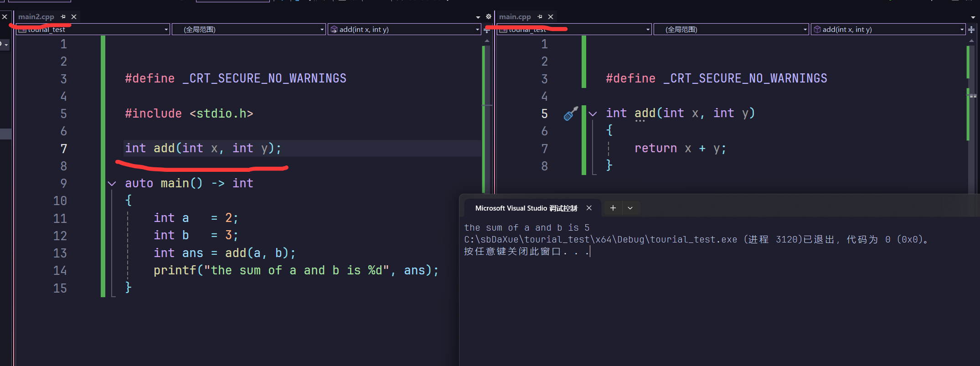Click the screwdriver quick actions icon on line 5
The height and width of the screenshot is (366, 980).
pos(570,113)
